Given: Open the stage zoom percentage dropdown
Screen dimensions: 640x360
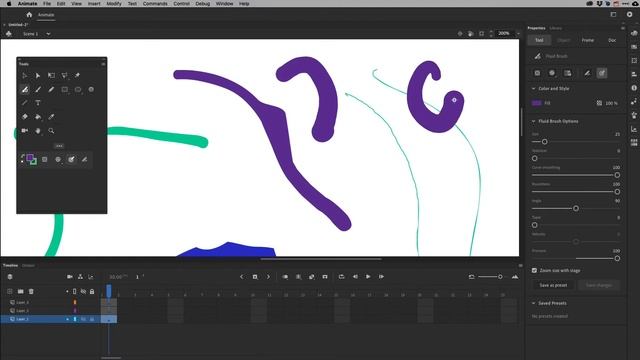Looking at the screenshot, I should [518, 33].
